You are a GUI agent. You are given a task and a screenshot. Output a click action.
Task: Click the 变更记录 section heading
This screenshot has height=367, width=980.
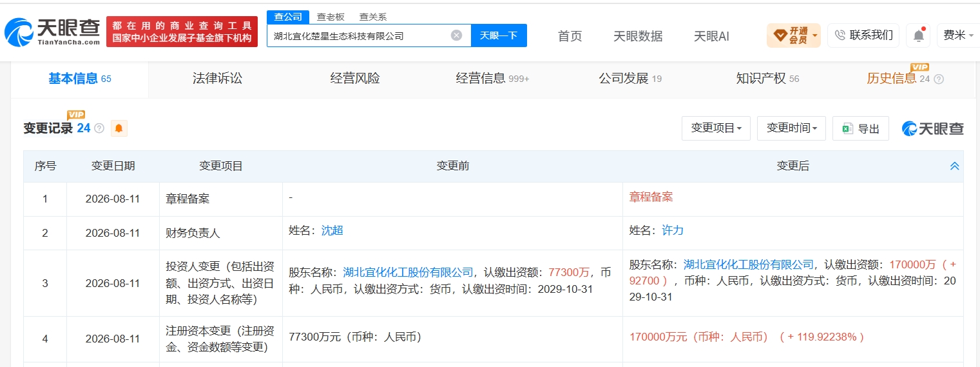point(48,128)
